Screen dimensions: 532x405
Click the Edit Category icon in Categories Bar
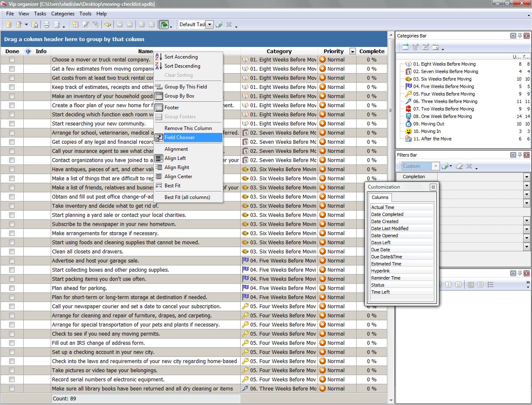(x=426, y=47)
